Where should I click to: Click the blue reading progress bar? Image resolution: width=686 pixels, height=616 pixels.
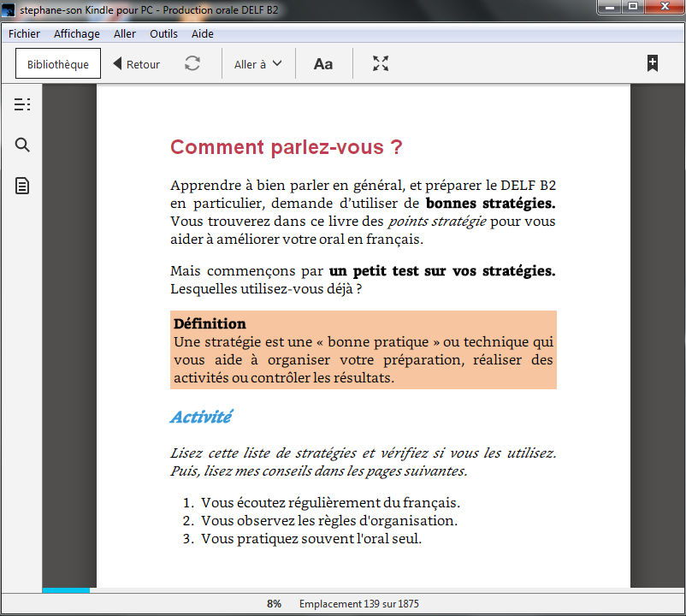coord(66,590)
